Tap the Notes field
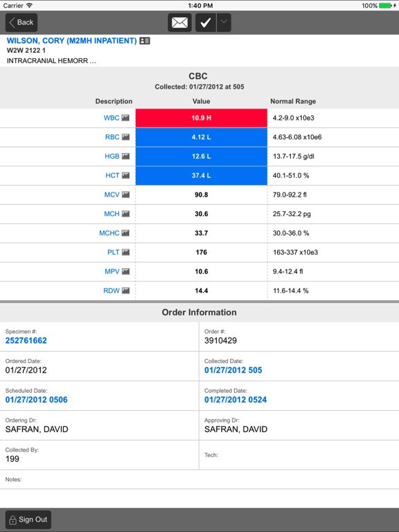399x532 pixels. (199, 479)
